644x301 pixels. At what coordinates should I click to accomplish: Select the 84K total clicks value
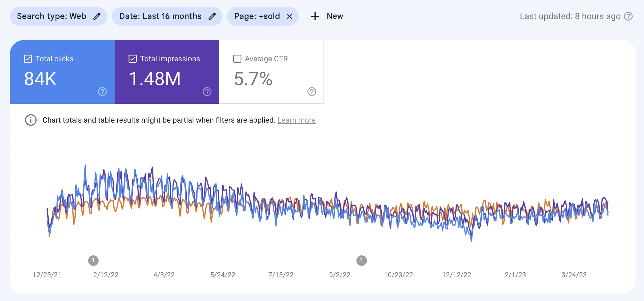tap(40, 79)
